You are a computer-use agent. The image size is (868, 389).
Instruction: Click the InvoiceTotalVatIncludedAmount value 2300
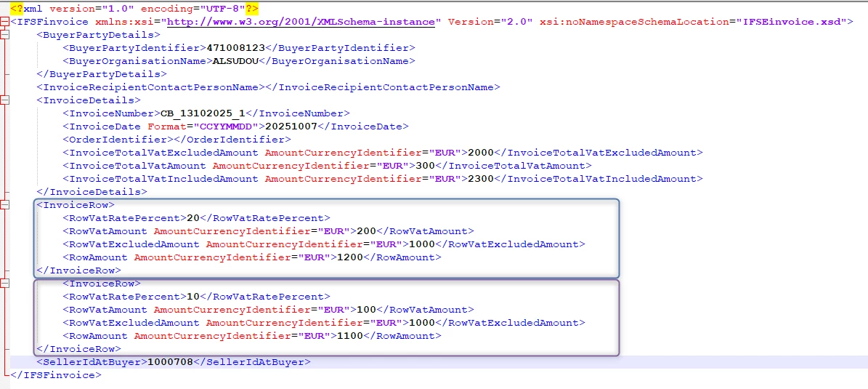(481, 179)
